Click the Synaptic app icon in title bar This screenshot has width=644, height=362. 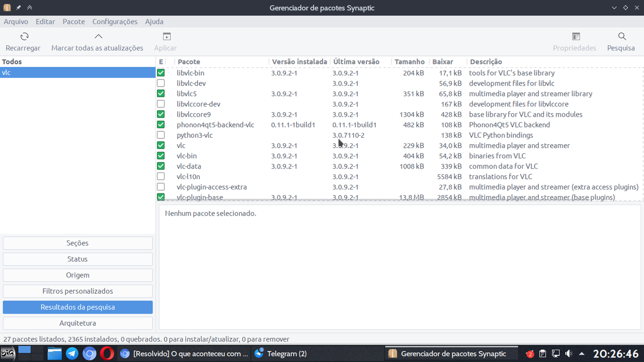(7, 8)
